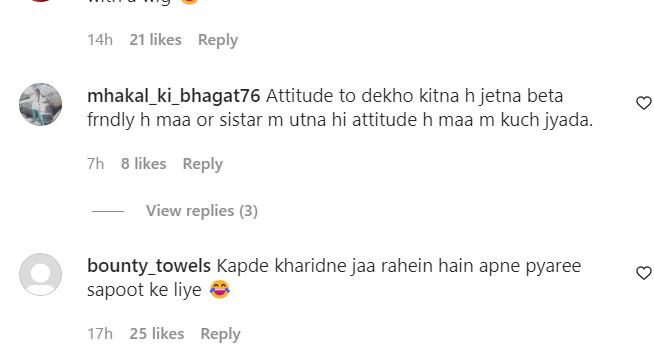
Task: Expand View replies (3)
Action: [x=202, y=211]
